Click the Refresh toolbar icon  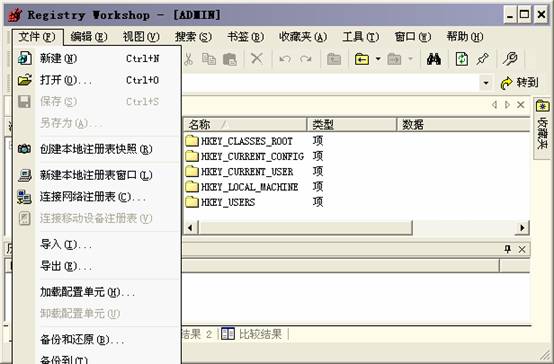pos(461,59)
